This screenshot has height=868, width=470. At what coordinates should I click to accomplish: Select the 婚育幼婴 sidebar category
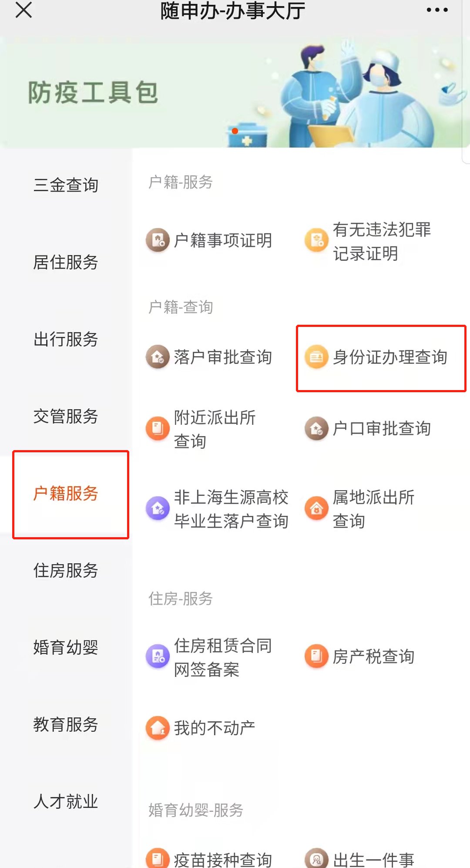click(66, 647)
